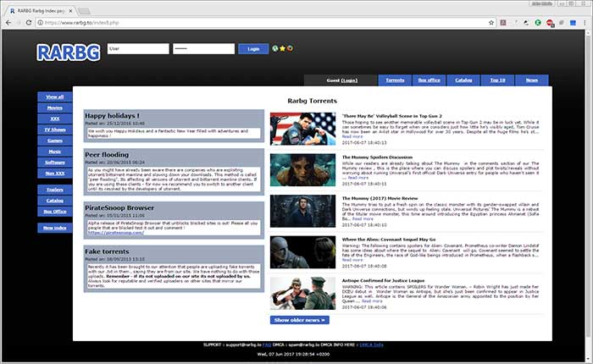The height and width of the screenshot is (364, 593).
Task: Reload the RARBG page
Action: 28,23
